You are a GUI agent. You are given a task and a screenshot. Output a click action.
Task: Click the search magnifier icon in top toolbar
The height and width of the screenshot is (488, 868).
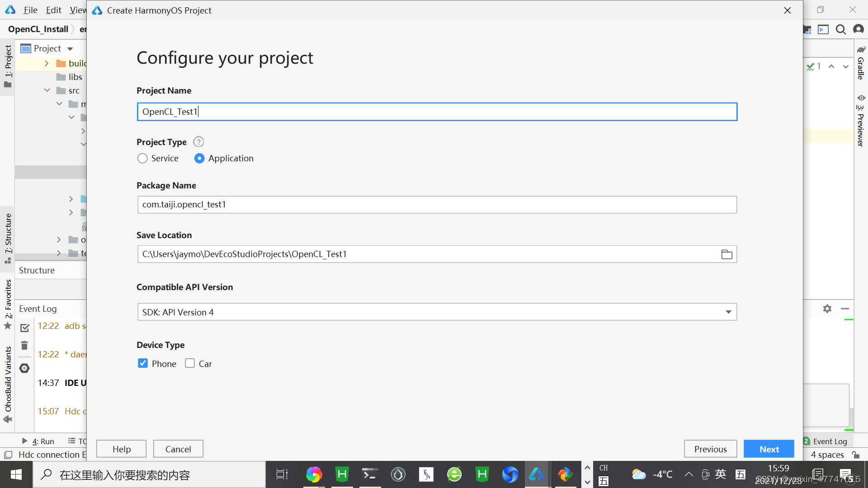pyautogui.click(x=840, y=30)
